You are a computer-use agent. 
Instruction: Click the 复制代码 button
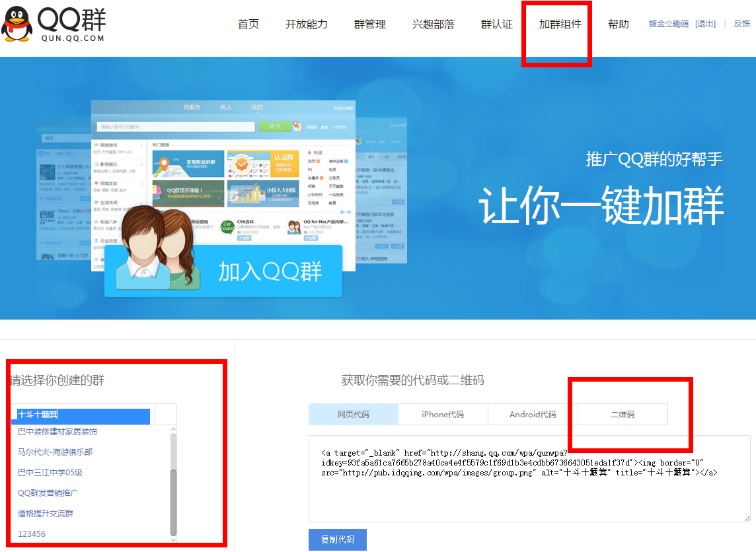point(337,539)
